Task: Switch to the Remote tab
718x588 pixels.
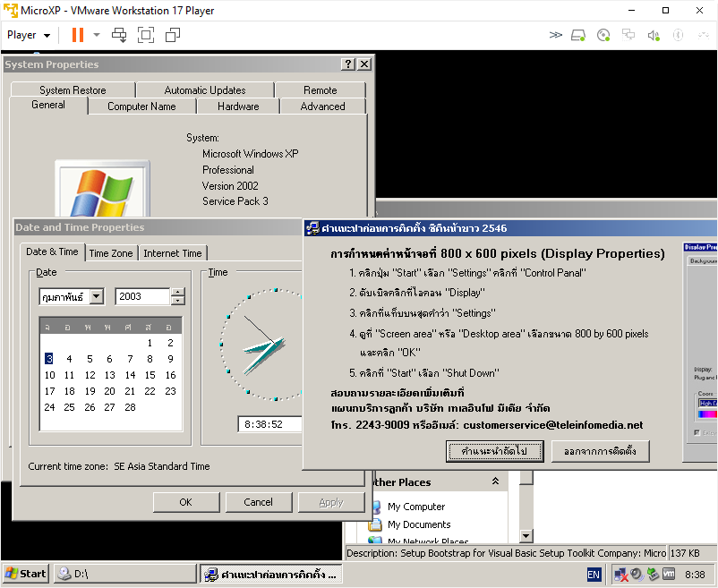Action: (321, 90)
